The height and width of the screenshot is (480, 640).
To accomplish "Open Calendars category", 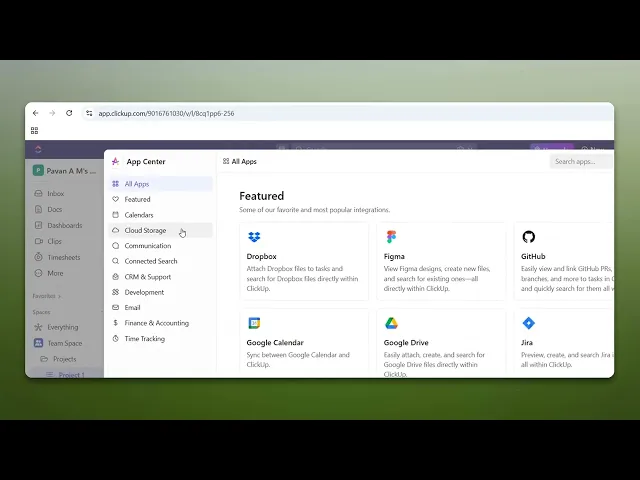I will (161, 215).
